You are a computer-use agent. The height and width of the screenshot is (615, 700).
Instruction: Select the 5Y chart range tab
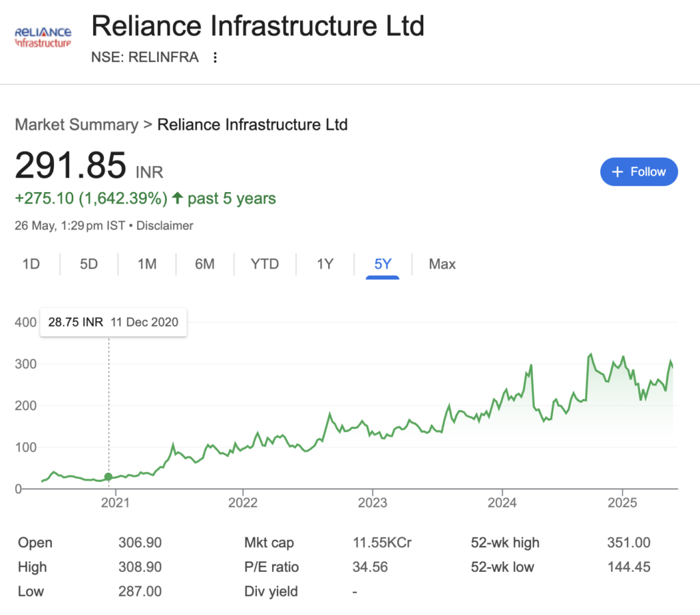tap(383, 264)
